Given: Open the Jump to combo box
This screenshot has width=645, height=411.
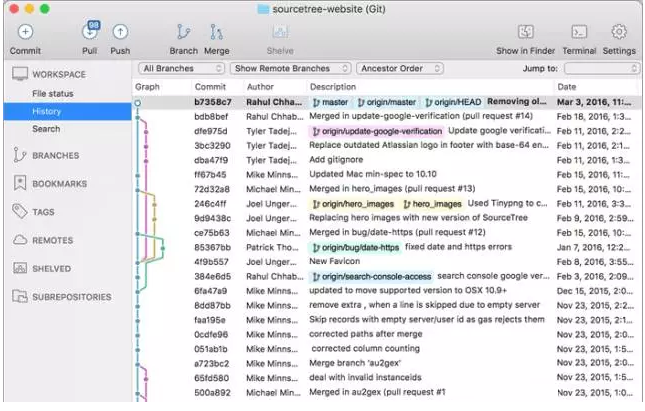Looking at the screenshot, I should (x=602, y=68).
